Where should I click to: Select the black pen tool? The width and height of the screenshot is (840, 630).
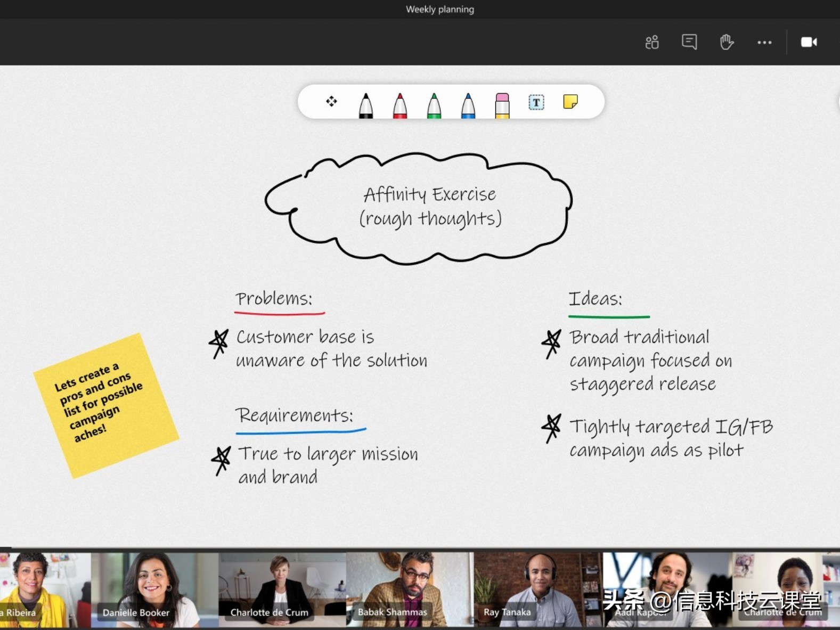pos(366,105)
